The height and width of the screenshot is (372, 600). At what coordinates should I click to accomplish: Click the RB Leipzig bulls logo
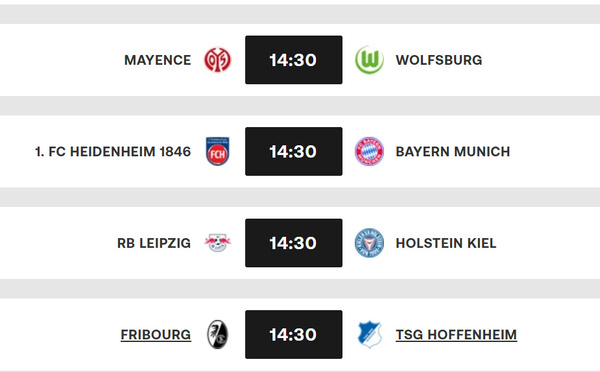pos(217,243)
